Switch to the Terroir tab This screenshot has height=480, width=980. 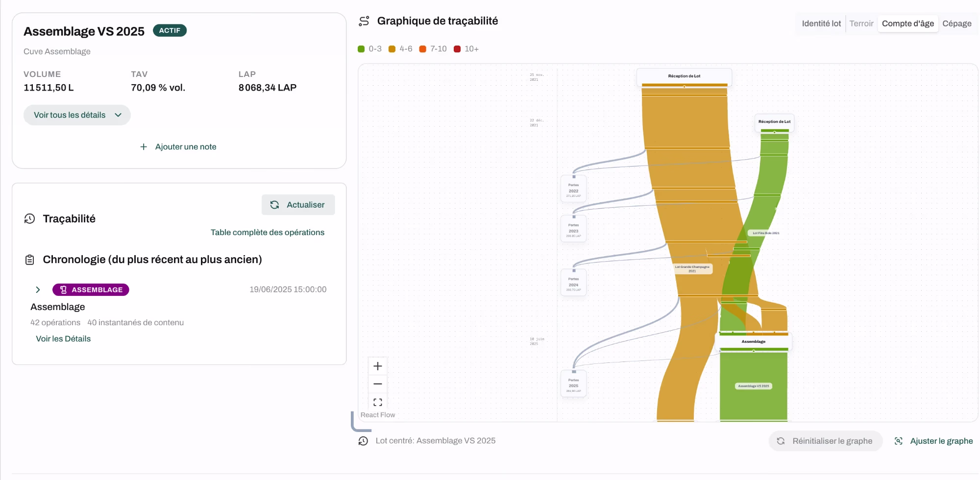click(x=861, y=24)
